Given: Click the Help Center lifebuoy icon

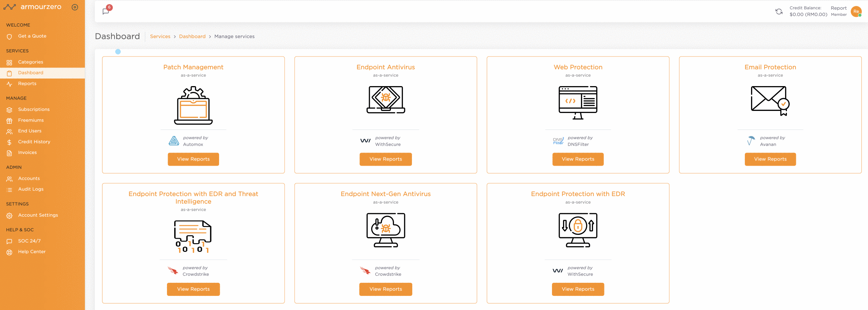Looking at the screenshot, I should pos(9,252).
